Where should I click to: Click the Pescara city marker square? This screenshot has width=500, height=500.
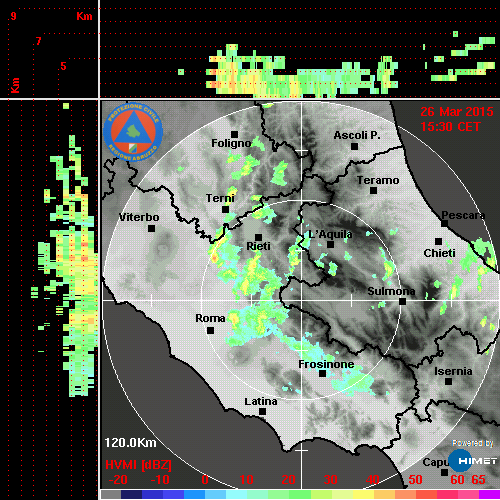pos(445,223)
